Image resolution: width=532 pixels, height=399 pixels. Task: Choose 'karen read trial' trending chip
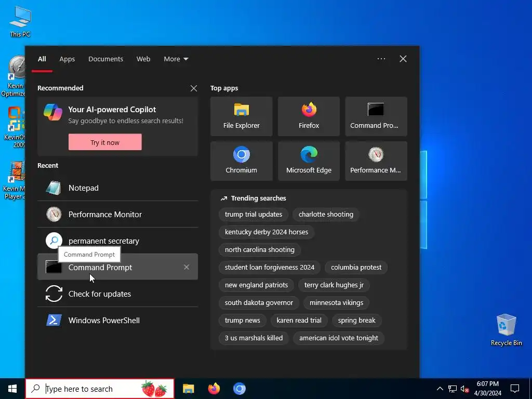299,320
